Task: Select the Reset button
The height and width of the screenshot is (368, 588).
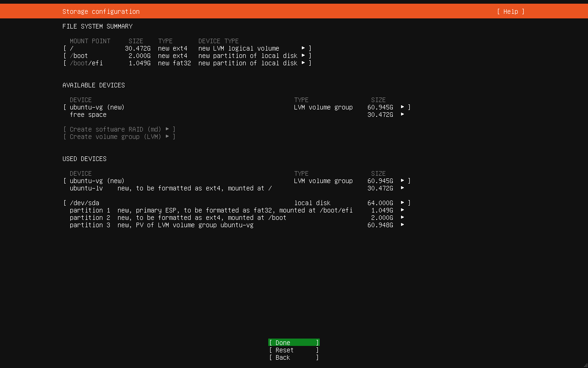Action: 294,350
